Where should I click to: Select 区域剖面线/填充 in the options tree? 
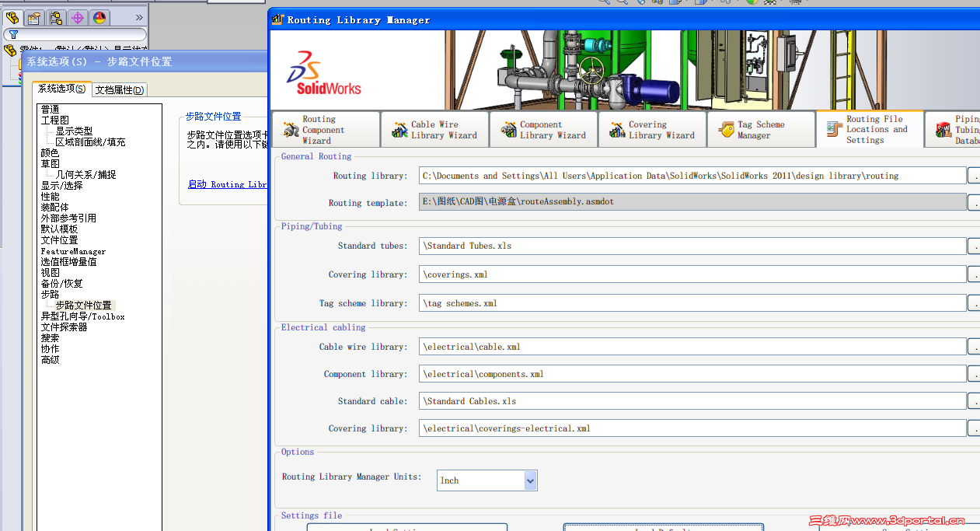(90, 142)
